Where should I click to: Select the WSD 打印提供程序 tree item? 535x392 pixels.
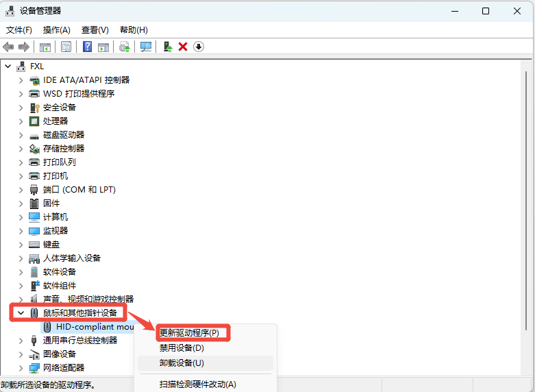pyautogui.click(x=79, y=94)
